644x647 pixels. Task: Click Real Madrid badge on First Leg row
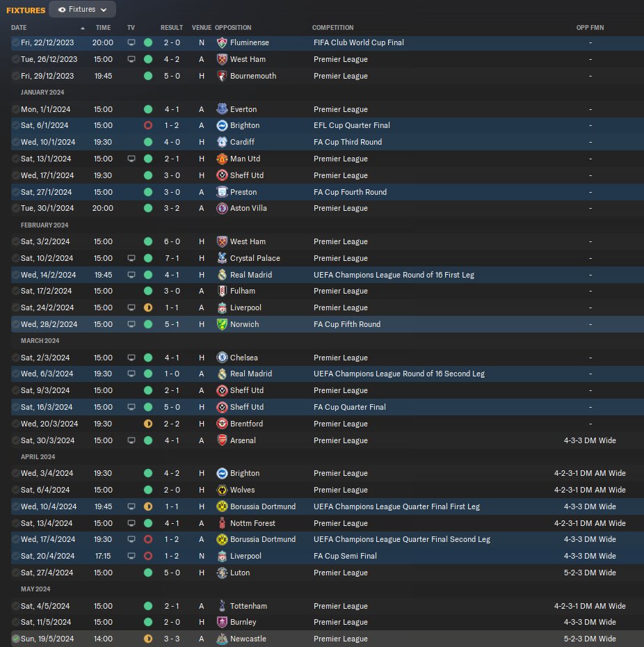click(x=222, y=275)
